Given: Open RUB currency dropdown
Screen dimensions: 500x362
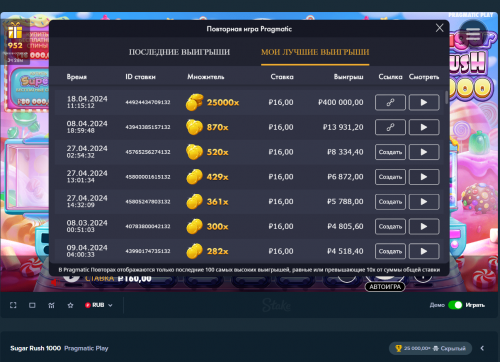Looking at the screenshot, I should pos(99,305).
